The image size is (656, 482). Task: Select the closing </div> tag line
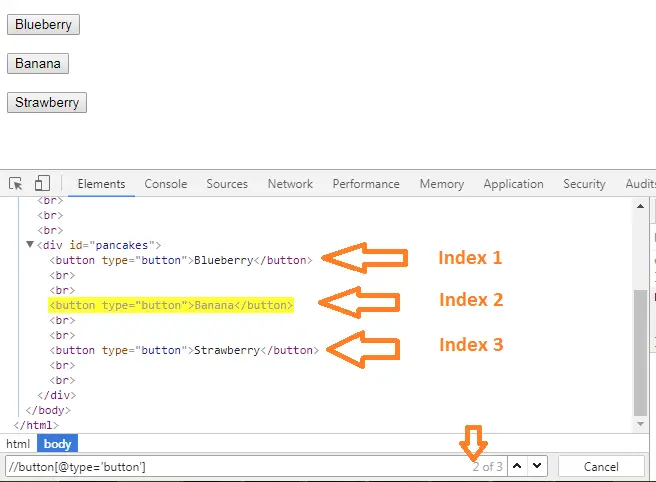click(x=56, y=395)
